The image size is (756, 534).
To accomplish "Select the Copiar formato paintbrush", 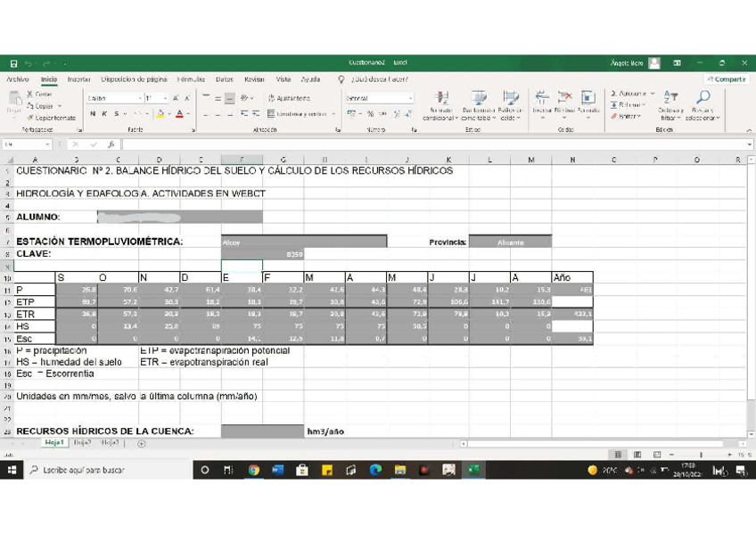I will [x=30, y=118].
